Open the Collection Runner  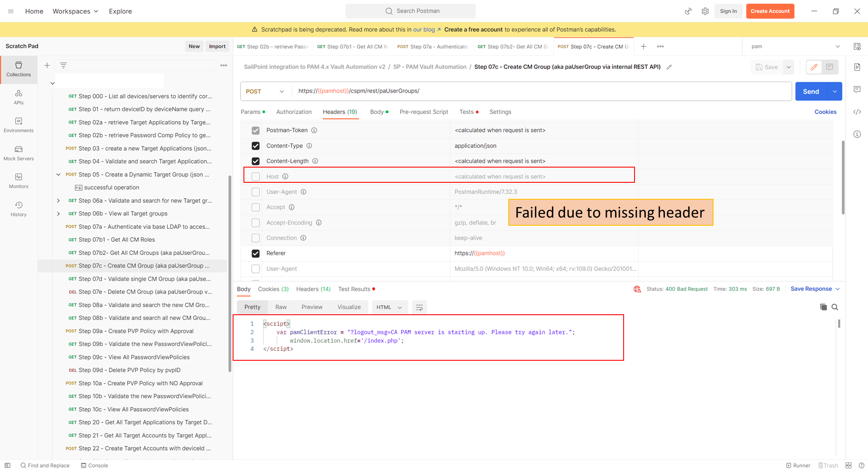(799, 465)
